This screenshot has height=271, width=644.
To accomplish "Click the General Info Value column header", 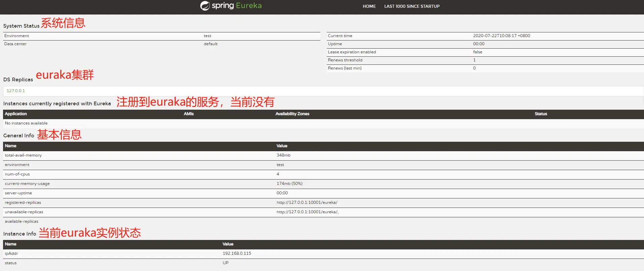I will point(282,146).
